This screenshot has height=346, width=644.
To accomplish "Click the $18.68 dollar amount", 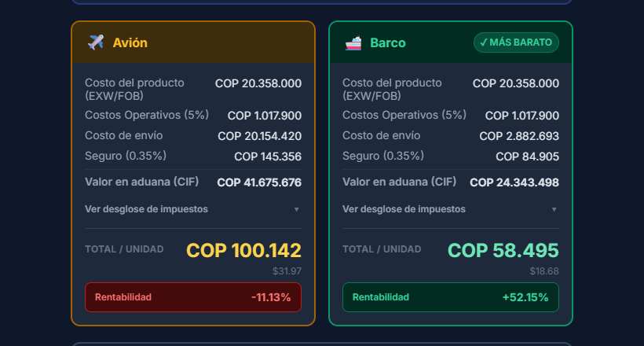I will click(x=544, y=271).
